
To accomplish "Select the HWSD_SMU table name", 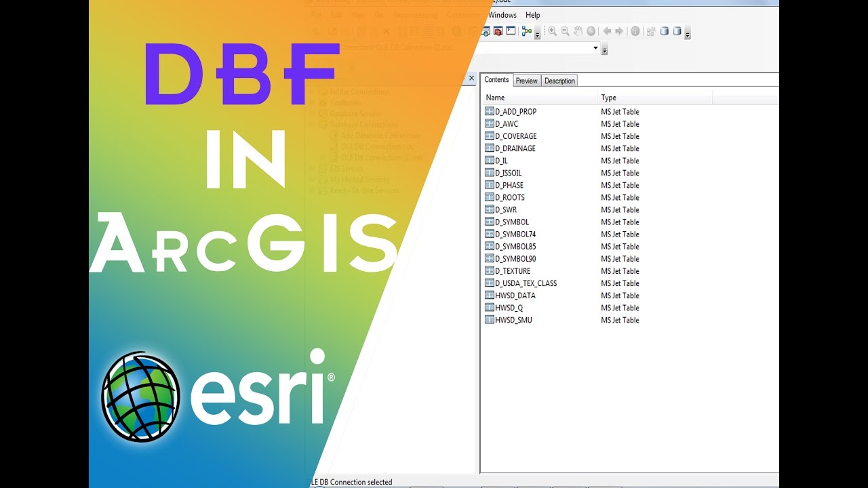I will pyautogui.click(x=514, y=320).
